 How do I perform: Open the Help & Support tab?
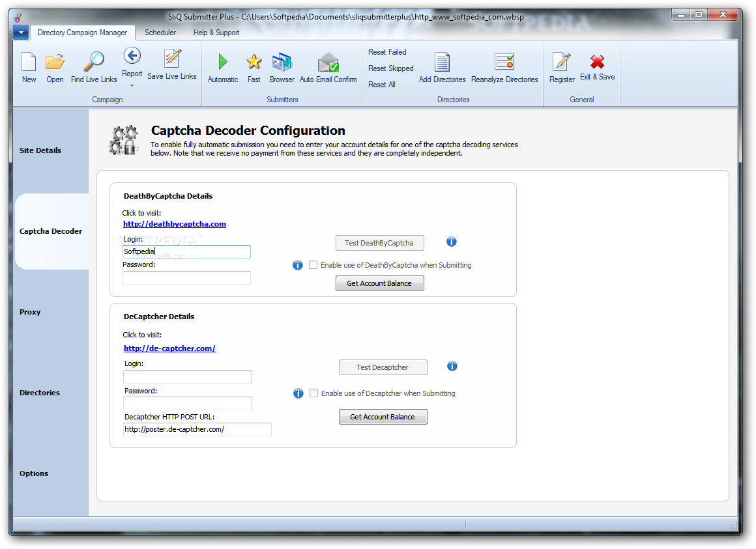[x=216, y=33]
